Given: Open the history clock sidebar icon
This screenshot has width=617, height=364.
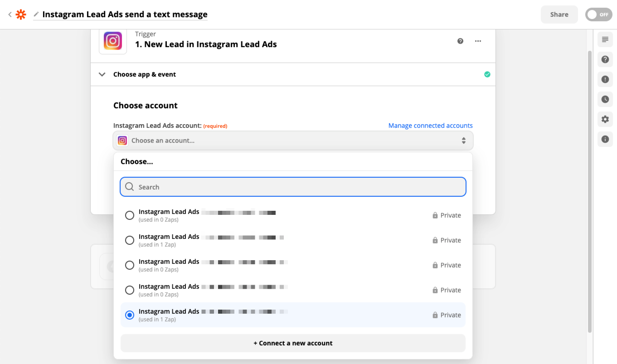Looking at the screenshot, I should tap(605, 99).
